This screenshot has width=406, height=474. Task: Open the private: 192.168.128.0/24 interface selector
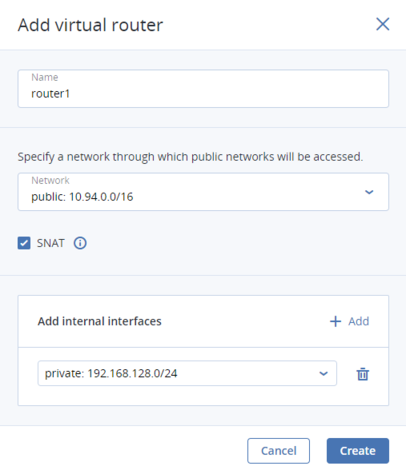click(x=187, y=373)
